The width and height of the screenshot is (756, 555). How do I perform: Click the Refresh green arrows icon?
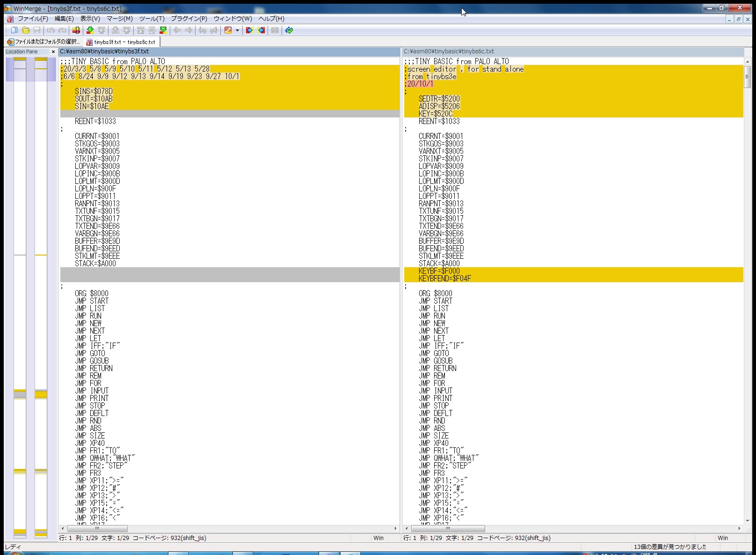tap(289, 30)
